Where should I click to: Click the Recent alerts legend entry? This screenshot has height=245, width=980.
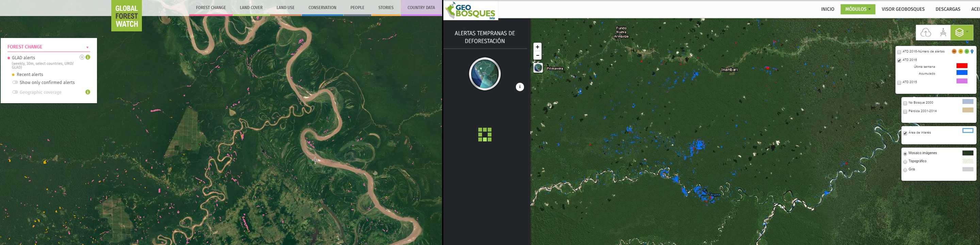click(30, 75)
